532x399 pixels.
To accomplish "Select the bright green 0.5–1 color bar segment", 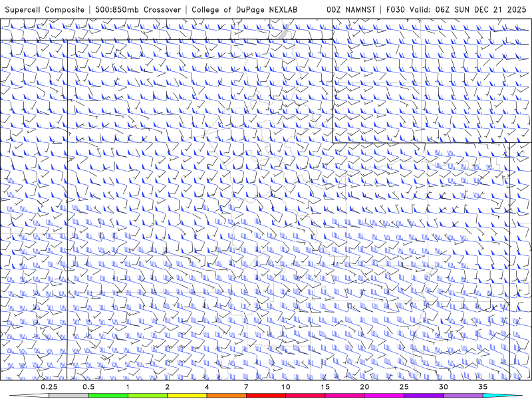I will pos(108,396).
